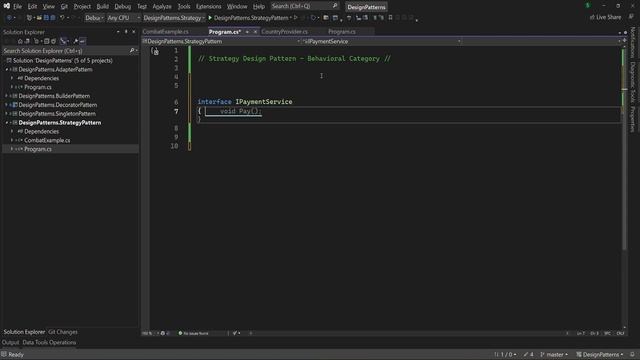Click the pending changes pencil count in status bar

tap(529, 355)
